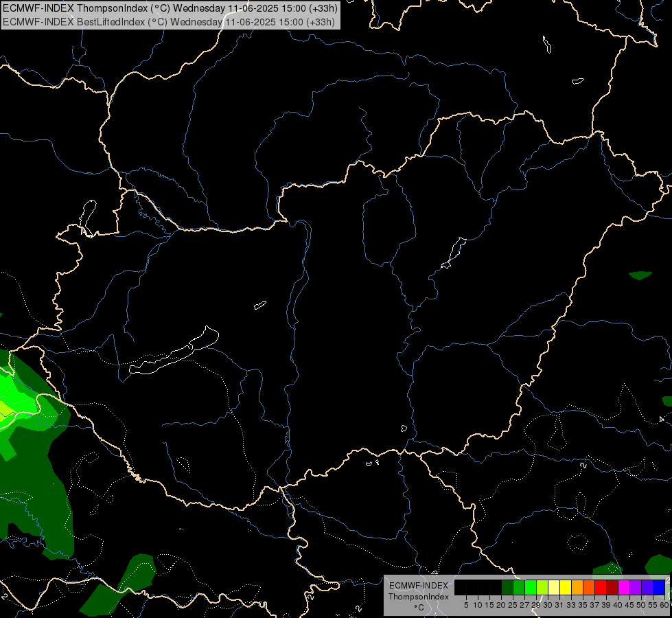
Task: Click the ECMWF-INDEX label in the legend
Action: (419, 586)
